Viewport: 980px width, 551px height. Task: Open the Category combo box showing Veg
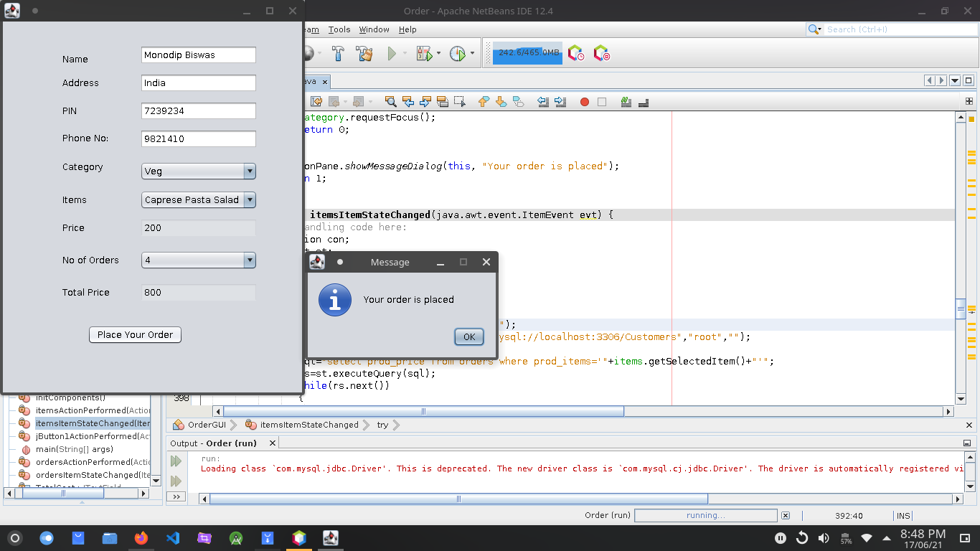[x=249, y=171]
